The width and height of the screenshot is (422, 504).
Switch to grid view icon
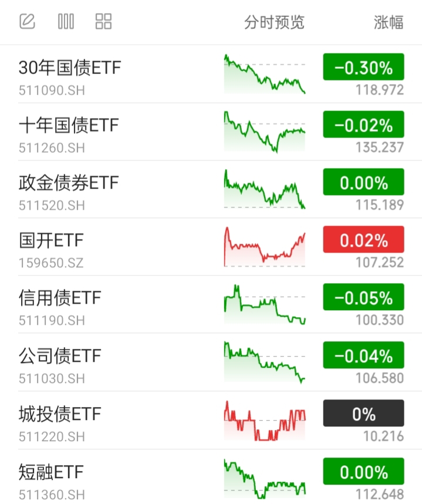click(103, 22)
